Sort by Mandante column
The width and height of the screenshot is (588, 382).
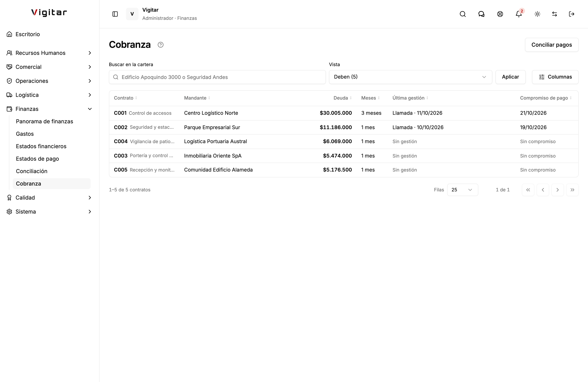click(x=197, y=98)
